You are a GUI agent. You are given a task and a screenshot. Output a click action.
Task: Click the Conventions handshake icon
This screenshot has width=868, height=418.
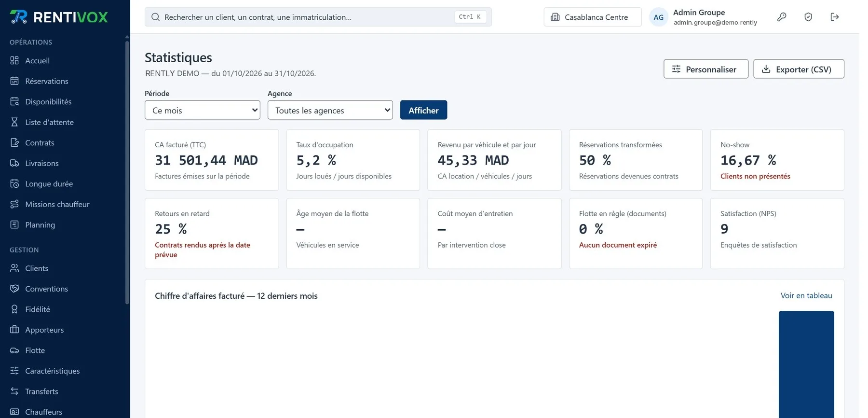tap(14, 289)
